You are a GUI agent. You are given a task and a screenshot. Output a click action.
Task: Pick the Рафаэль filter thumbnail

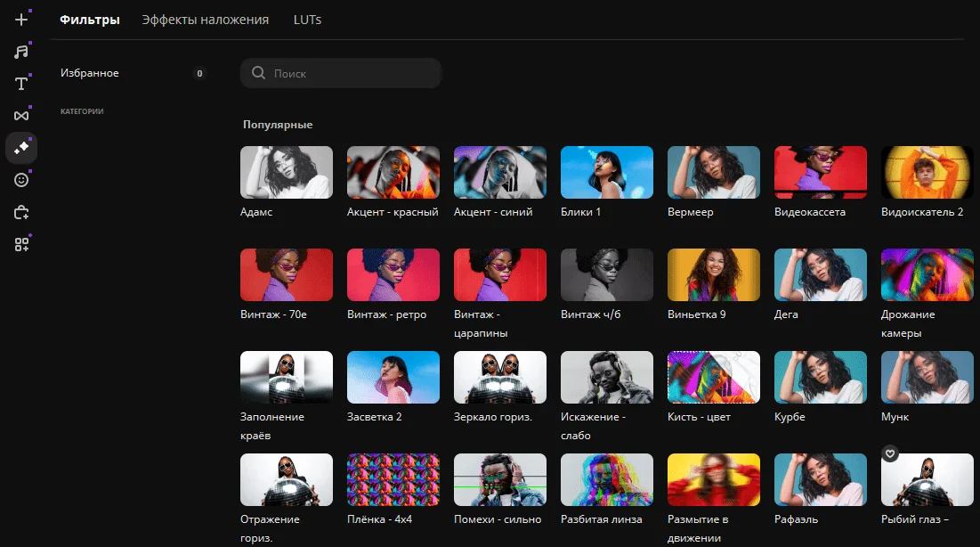click(821, 479)
